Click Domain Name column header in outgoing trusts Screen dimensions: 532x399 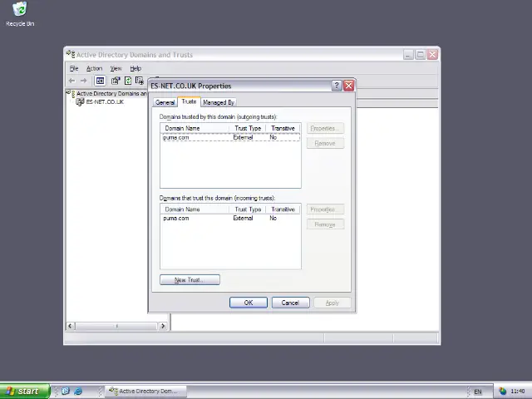click(195, 128)
